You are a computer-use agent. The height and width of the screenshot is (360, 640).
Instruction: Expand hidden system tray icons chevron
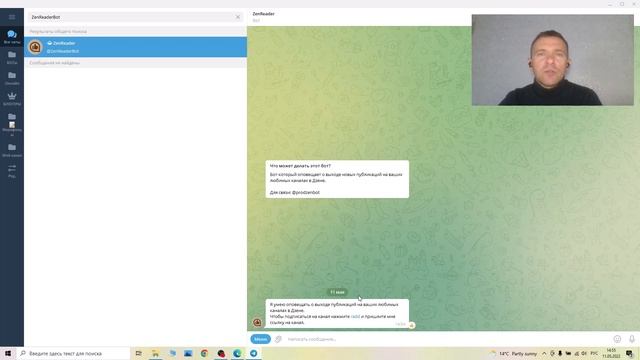click(544, 353)
